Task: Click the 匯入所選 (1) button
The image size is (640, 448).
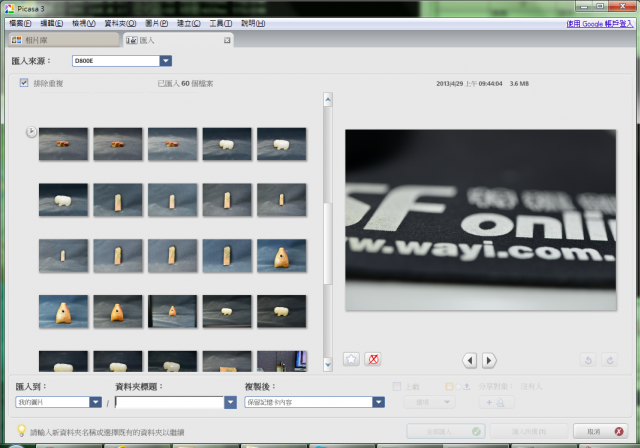Action: [529, 431]
